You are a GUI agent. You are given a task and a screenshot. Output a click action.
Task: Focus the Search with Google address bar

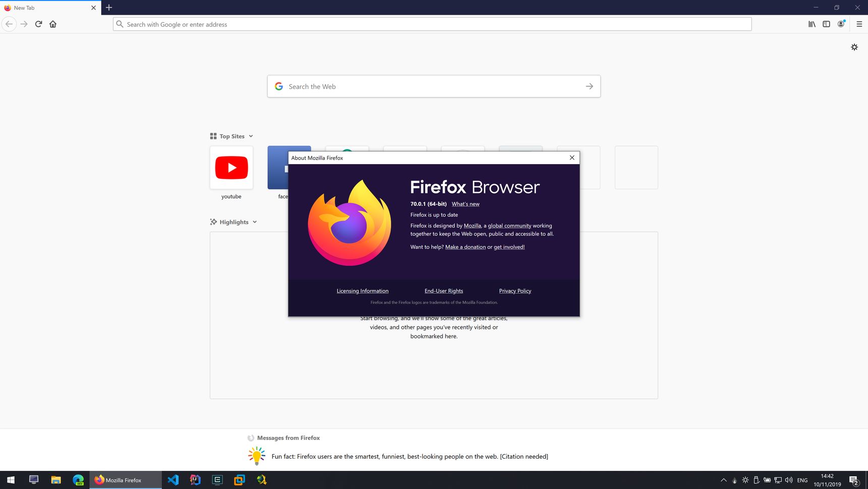pyautogui.click(x=432, y=24)
